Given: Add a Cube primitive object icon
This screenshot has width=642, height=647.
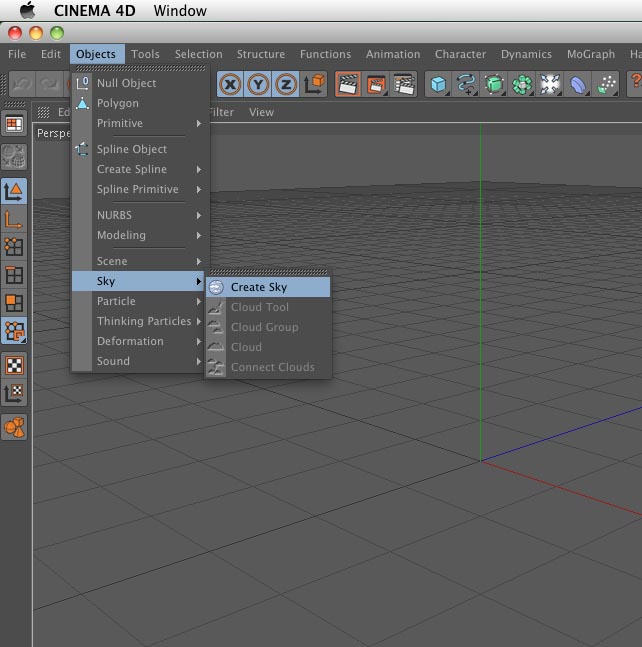Looking at the screenshot, I should [x=438, y=85].
